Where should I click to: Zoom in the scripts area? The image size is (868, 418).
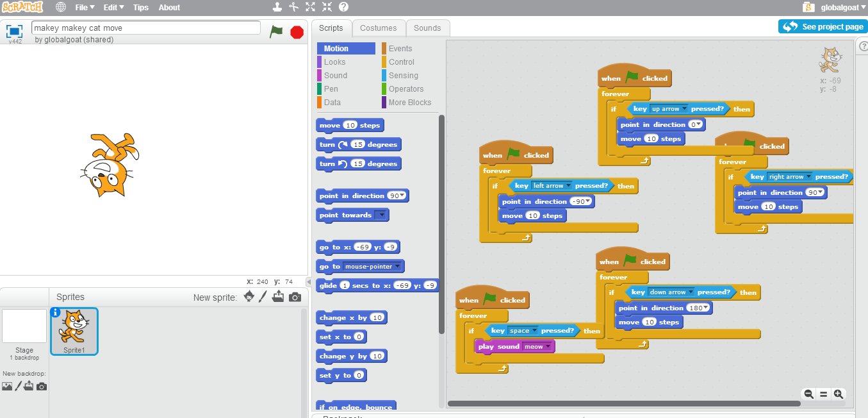(838, 394)
